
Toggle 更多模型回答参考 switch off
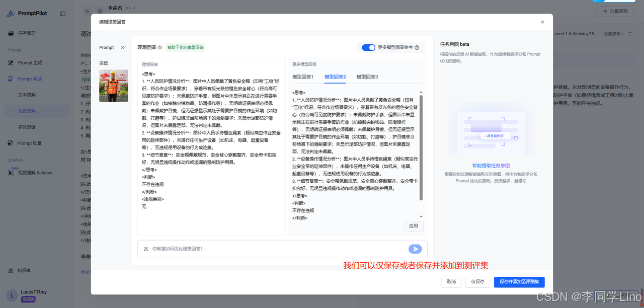click(368, 47)
